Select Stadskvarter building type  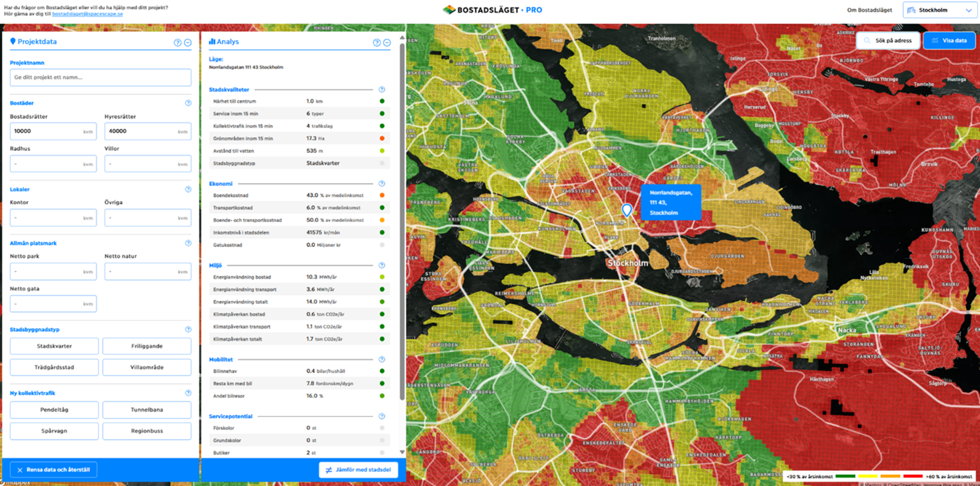(54, 346)
